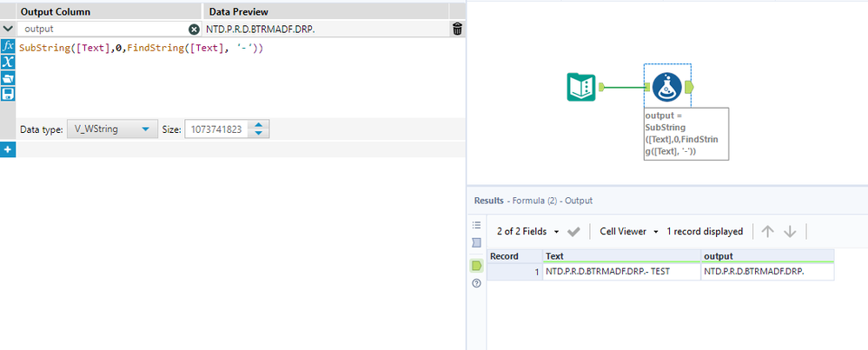Open the 2 of 2 Fields dropdown
This screenshot has height=350, width=868.
(527, 231)
